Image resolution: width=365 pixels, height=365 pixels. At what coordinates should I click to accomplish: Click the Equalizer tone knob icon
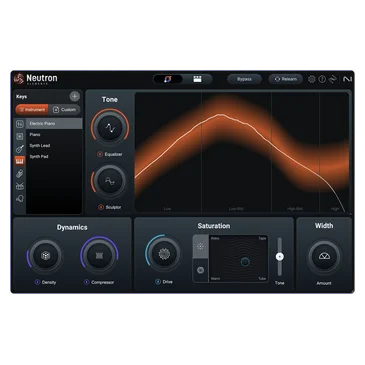pyautogui.click(x=110, y=128)
